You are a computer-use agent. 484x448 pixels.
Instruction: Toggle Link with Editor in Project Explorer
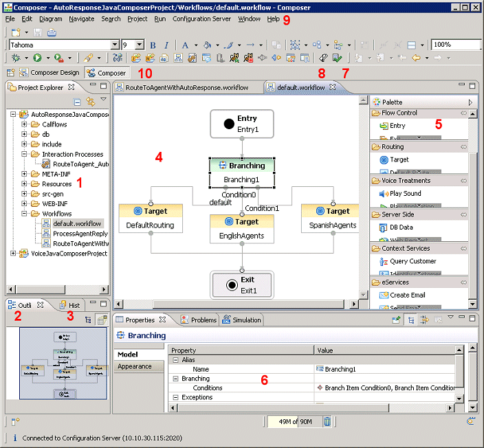point(90,101)
